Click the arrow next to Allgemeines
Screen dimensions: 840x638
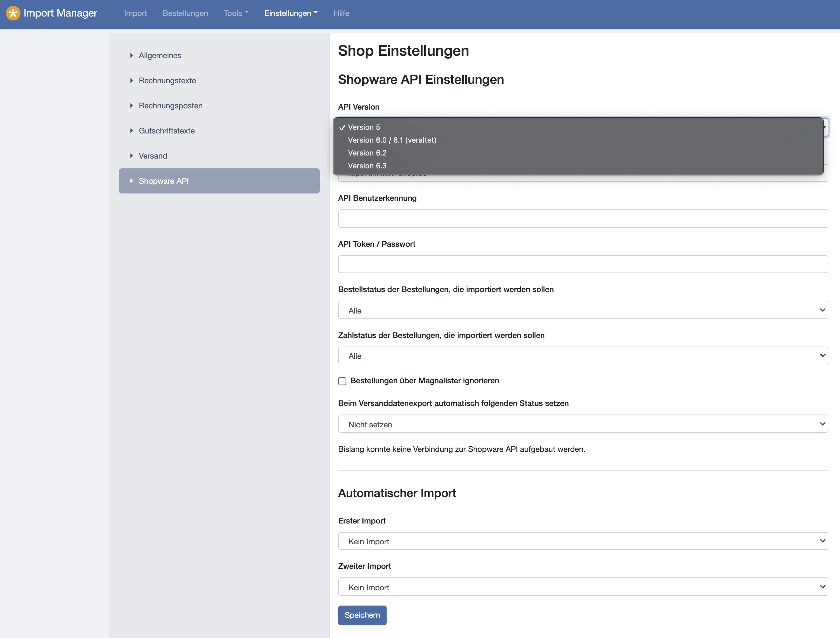coord(131,55)
